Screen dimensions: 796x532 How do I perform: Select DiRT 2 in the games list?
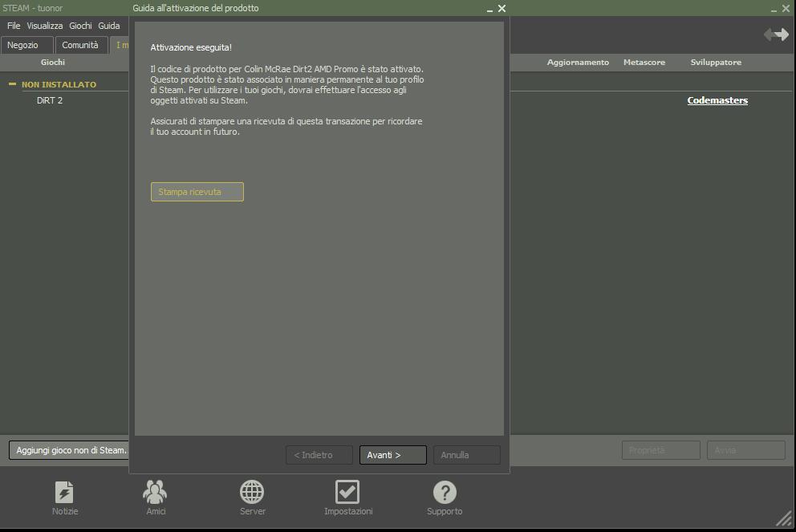[x=50, y=100]
